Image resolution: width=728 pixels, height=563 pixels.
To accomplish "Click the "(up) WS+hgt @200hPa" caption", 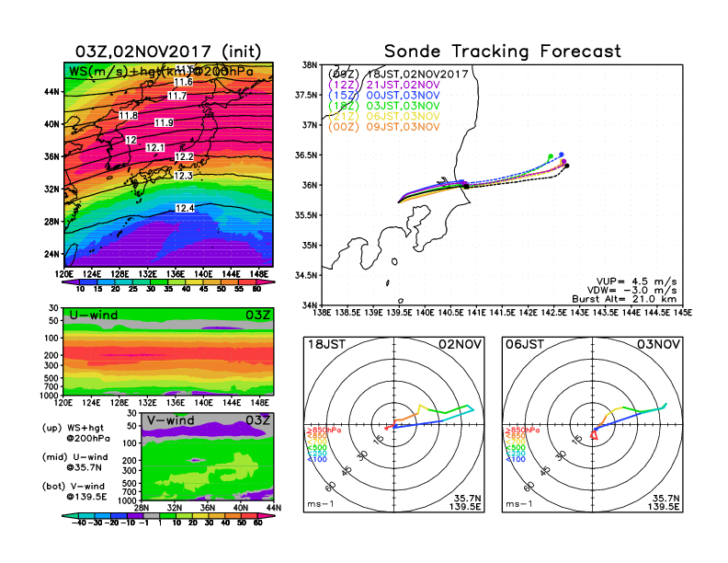I will tap(75, 433).
